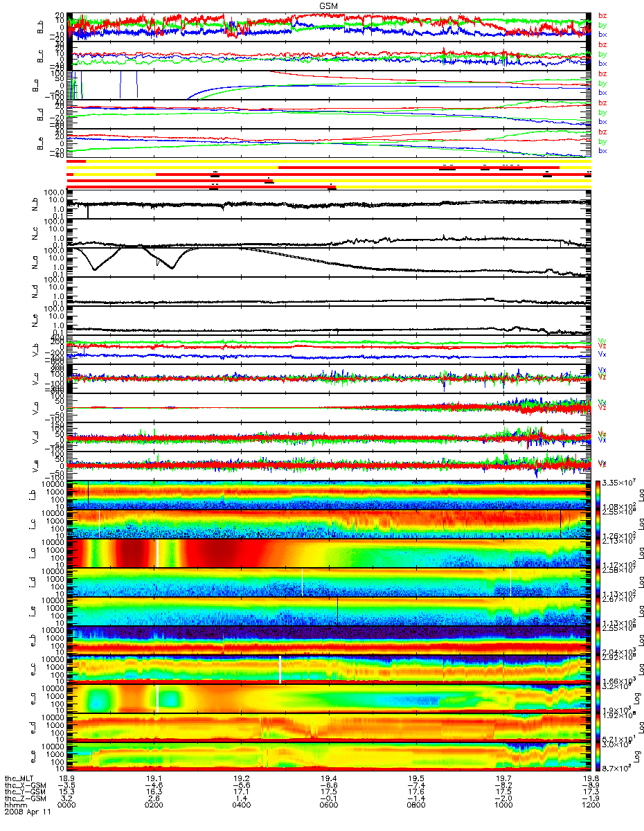644x831 pixels.
Task: Select the thc_Y-GSM row label
Action: 24,793
